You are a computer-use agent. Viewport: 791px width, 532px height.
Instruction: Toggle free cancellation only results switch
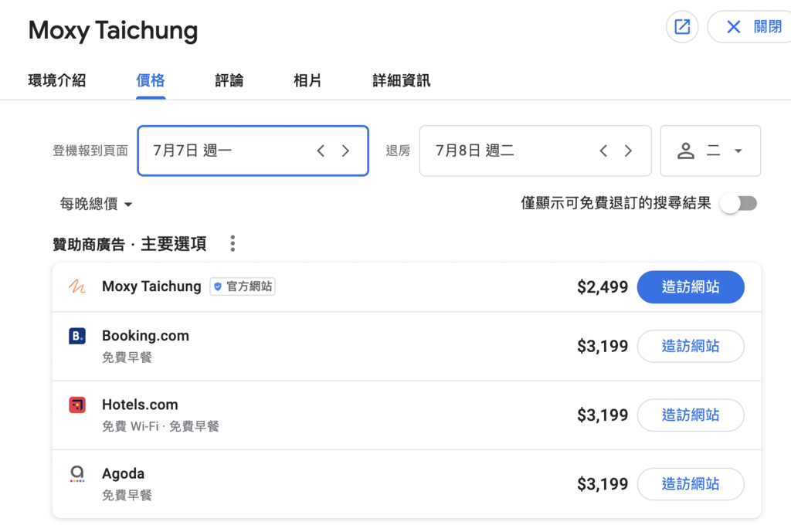point(739,204)
